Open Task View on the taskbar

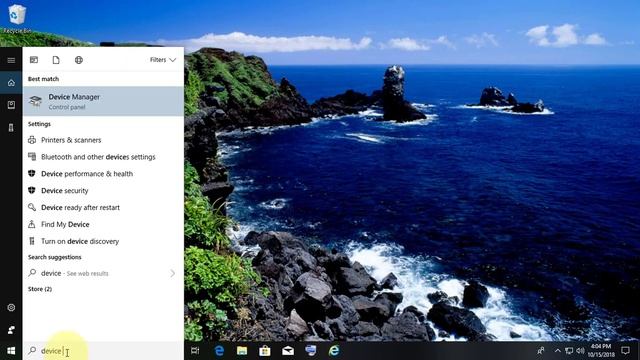pyautogui.click(x=196, y=351)
